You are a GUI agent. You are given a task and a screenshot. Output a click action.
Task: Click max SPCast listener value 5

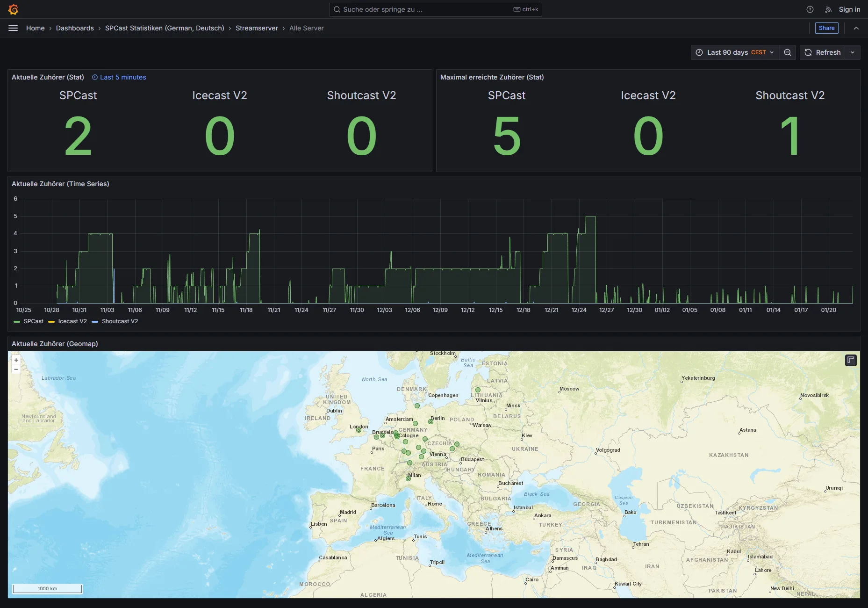(x=507, y=137)
